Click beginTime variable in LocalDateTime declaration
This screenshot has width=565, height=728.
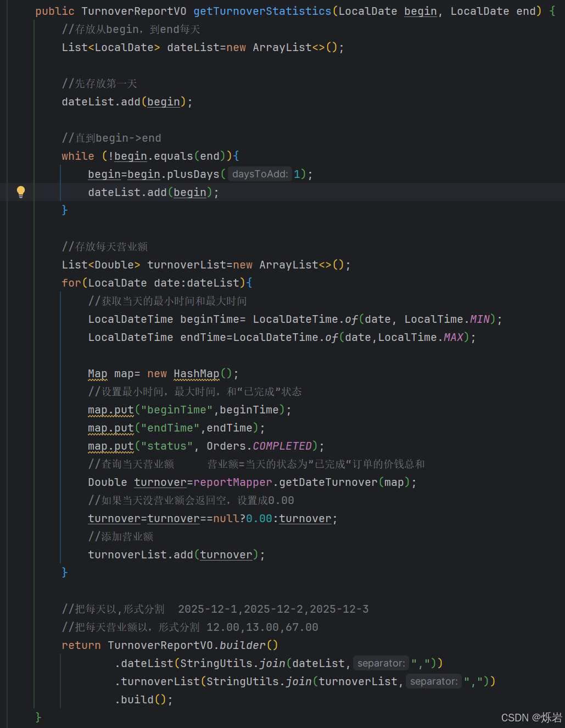tap(210, 319)
